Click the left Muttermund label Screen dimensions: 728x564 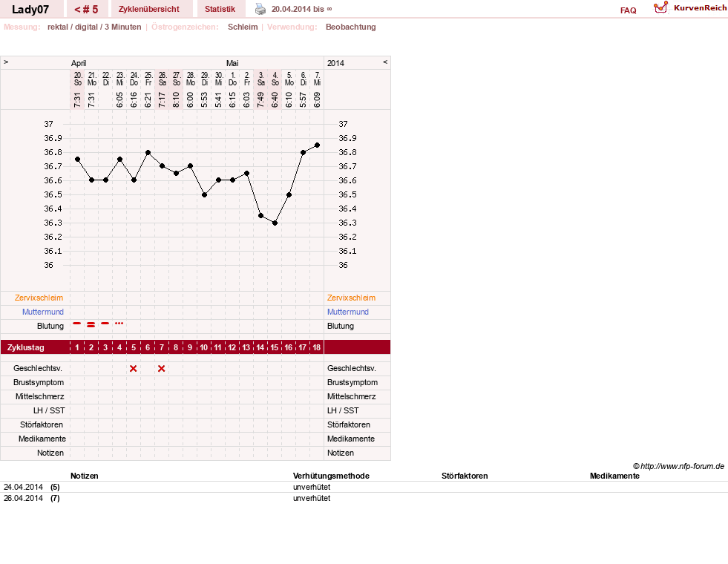(43, 312)
